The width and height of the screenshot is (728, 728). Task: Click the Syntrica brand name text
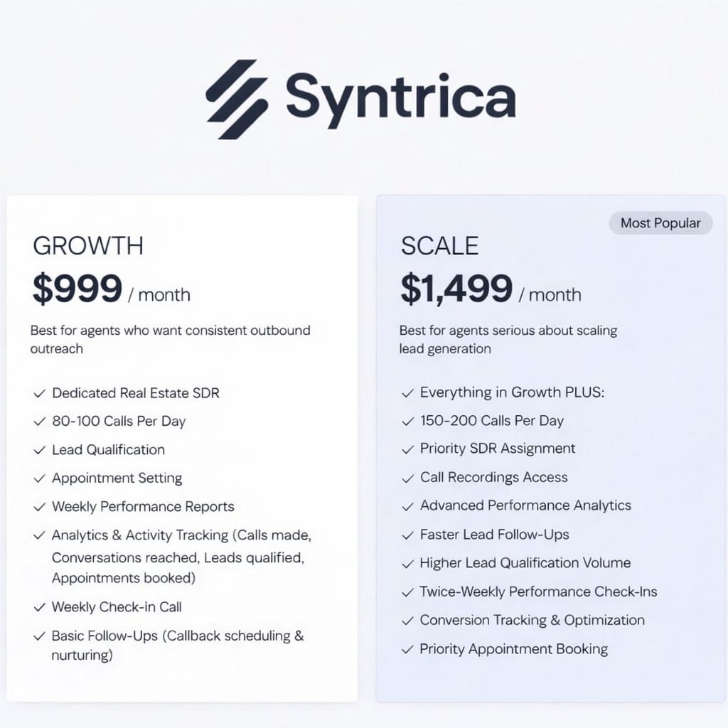click(x=401, y=97)
